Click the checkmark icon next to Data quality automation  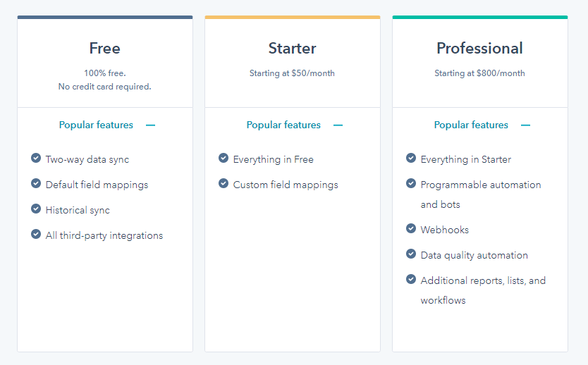point(411,254)
